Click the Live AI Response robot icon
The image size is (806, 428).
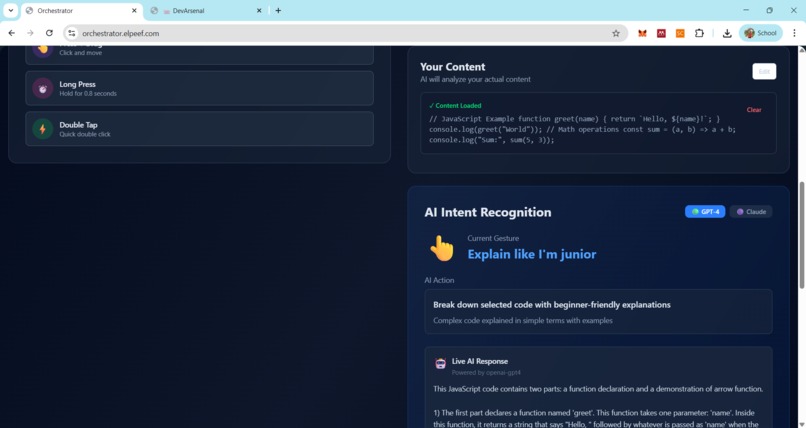pyautogui.click(x=441, y=364)
